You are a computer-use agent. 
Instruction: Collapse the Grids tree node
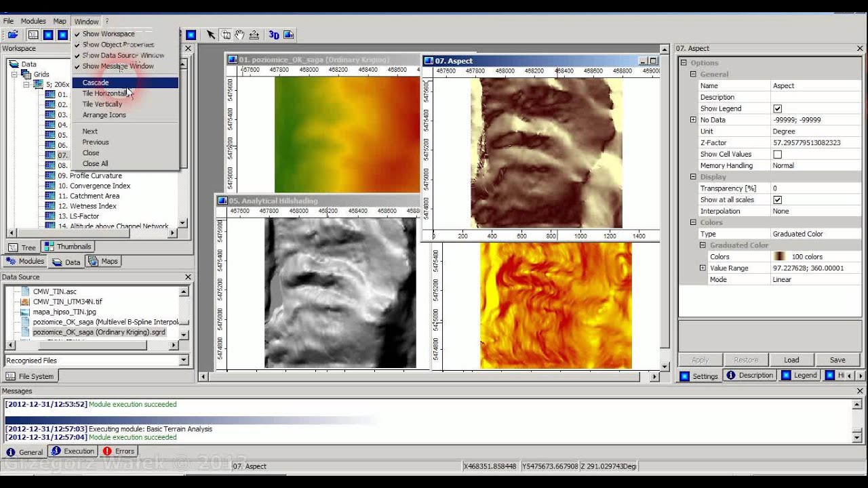pyautogui.click(x=14, y=75)
